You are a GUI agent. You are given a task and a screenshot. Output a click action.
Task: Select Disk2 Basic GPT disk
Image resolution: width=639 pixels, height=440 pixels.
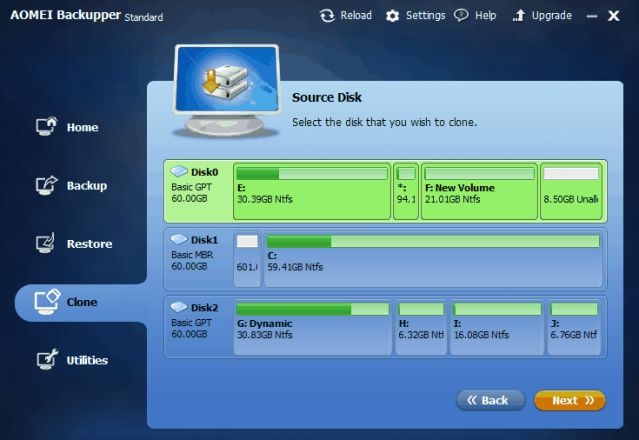pos(197,324)
